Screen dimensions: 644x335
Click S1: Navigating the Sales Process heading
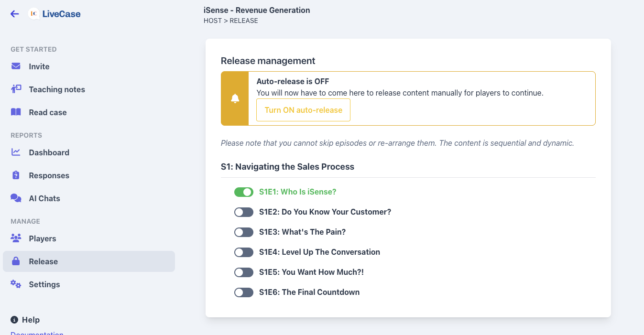coord(287,167)
